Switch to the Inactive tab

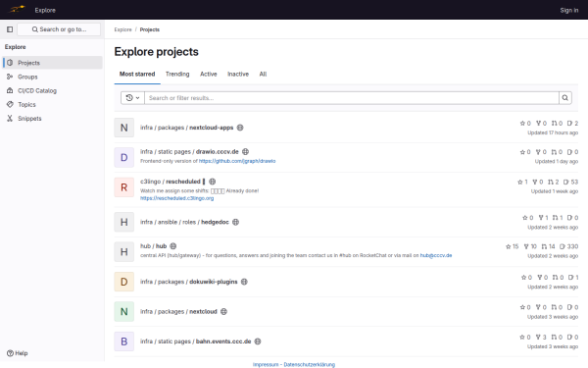coord(238,74)
